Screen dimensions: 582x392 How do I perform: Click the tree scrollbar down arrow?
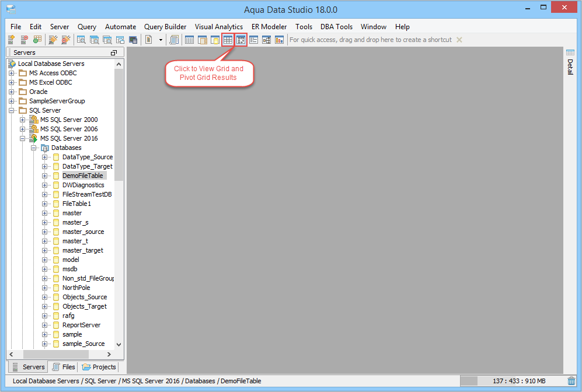[x=119, y=345]
